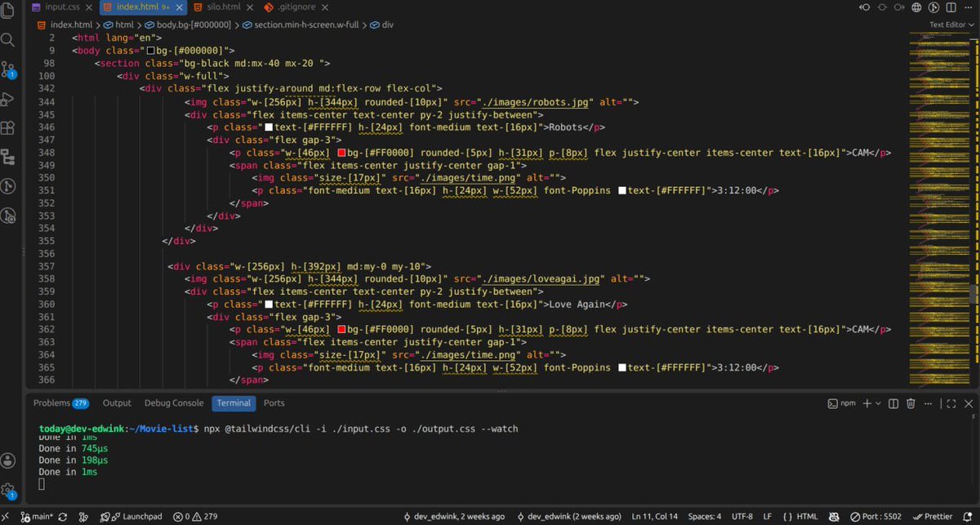Viewport: 980px width, 525px height.
Task: Open the Run and Debug view
Action: (x=8, y=98)
